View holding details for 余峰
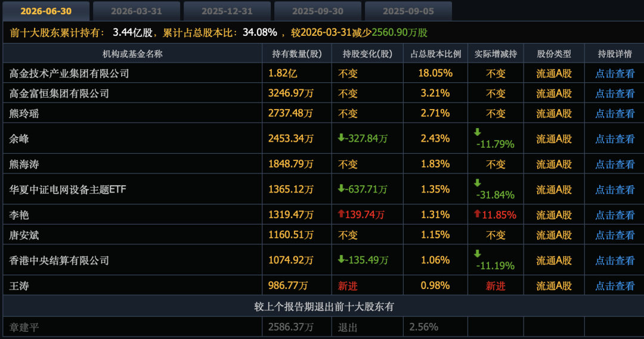644x339 pixels. pyautogui.click(x=615, y=139)
